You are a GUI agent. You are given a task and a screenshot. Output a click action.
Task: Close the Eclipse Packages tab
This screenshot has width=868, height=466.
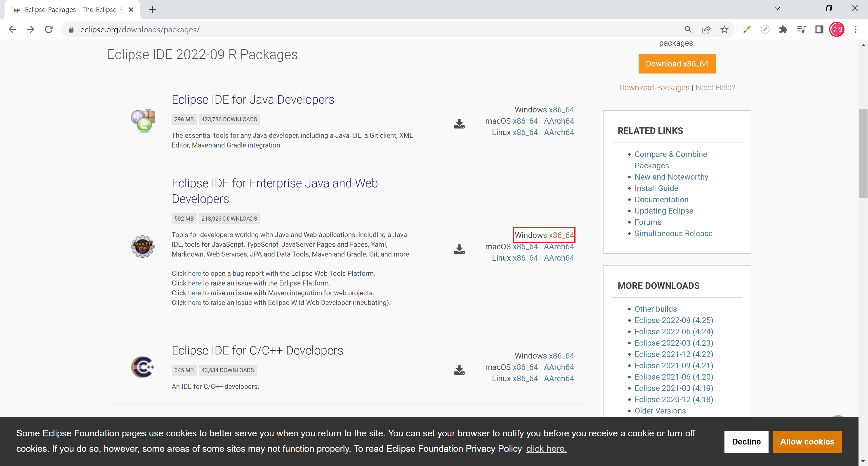pyautogui.click(x=131, y=10)
